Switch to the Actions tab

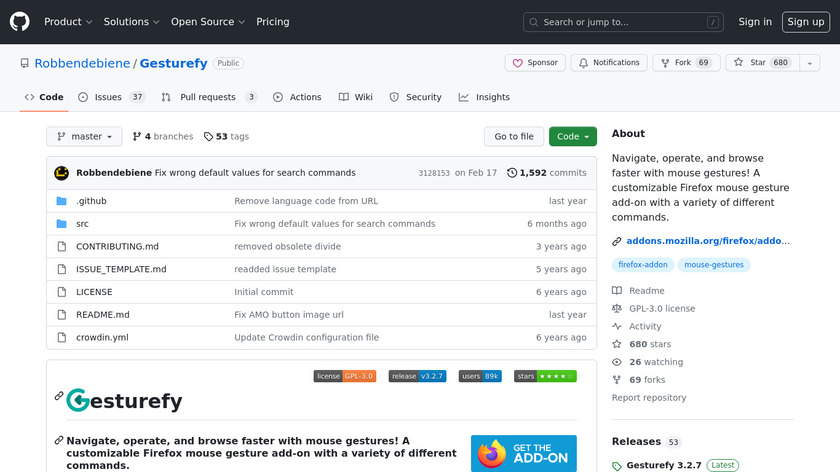(297, 98)
